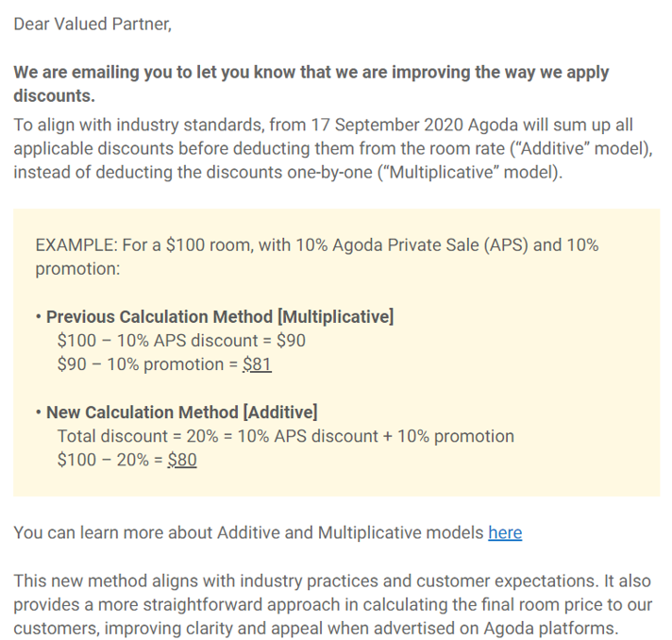Click the underlined $80 result

182,460
